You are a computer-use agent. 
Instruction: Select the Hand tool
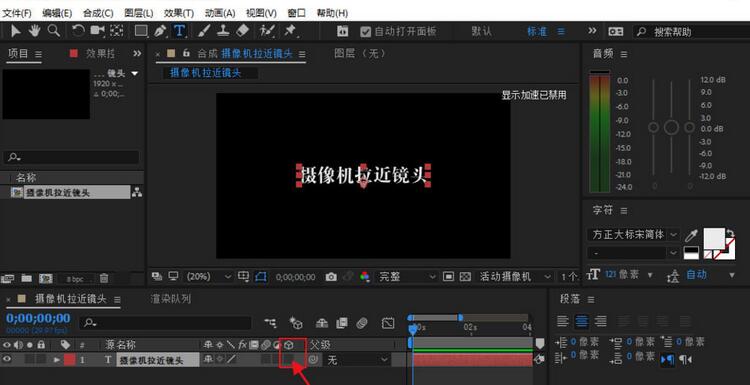point(34,31)
